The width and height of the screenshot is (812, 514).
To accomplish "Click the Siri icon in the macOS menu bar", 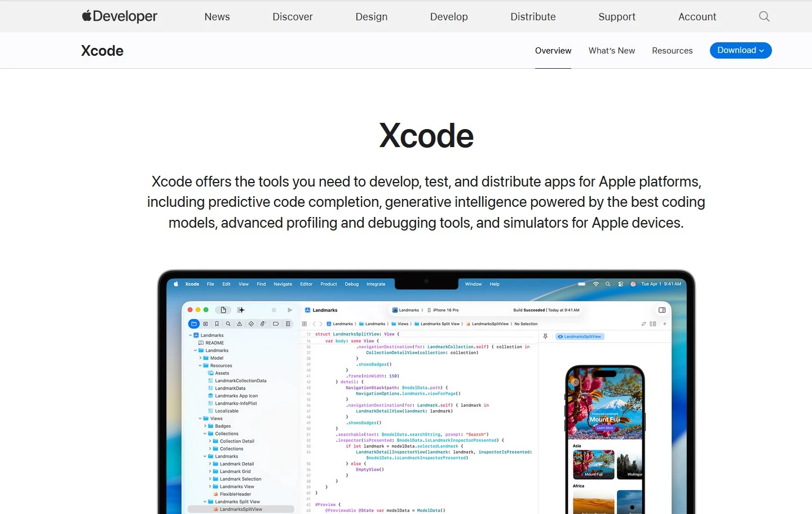I will [x=633, y=284].
